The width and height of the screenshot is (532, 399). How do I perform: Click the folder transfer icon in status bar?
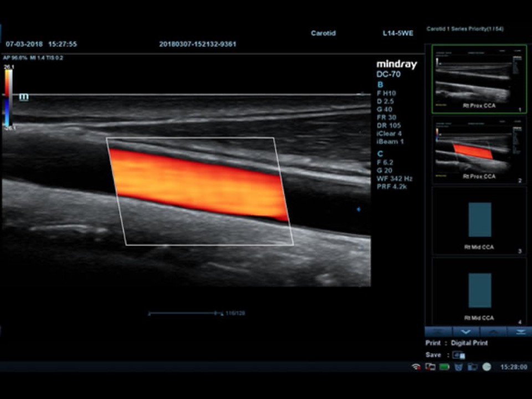tap(472, 367)
